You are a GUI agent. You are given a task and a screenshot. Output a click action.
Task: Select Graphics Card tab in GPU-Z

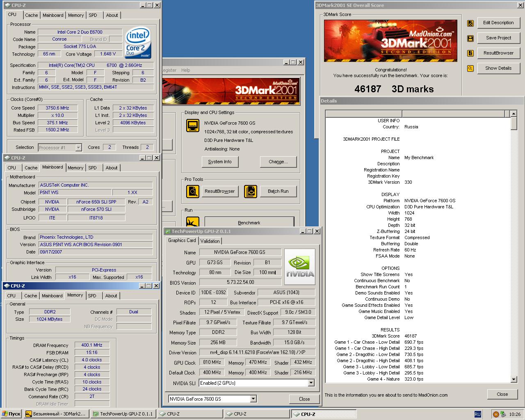tap(182, 240)
